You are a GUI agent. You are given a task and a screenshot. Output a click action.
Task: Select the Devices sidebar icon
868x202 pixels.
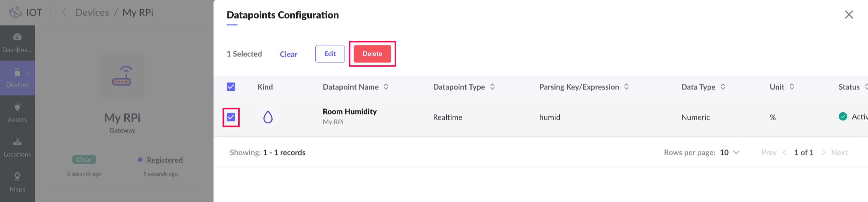point(17,72)
